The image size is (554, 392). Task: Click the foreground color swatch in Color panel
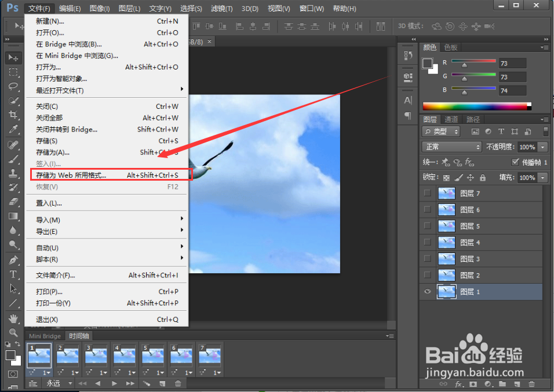click(x=428, y=63)
